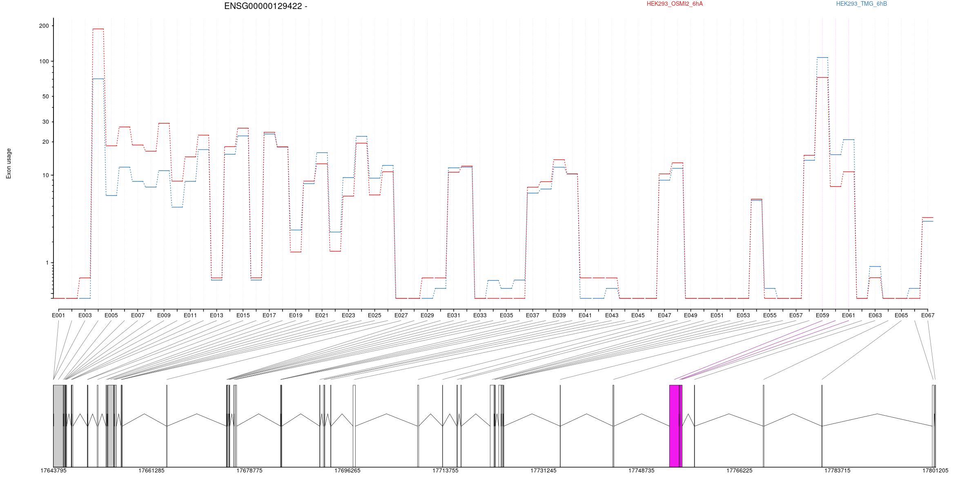Click the y-axis value 20

(x=45, y=142)
